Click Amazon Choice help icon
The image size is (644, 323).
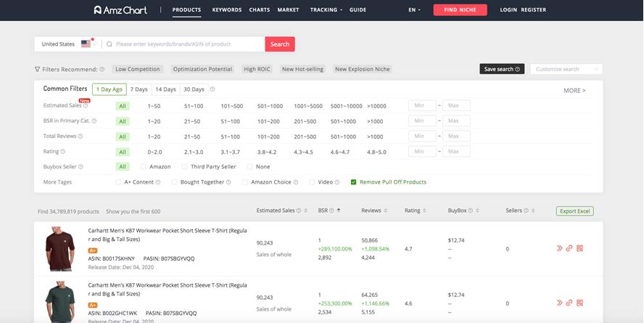point(296,182)
